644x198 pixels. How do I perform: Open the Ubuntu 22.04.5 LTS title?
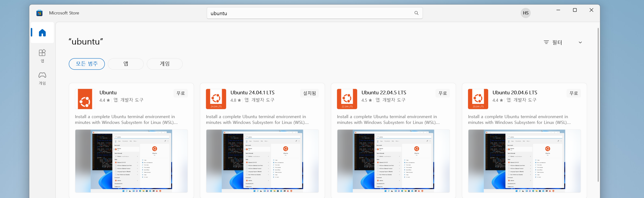click(384, 92)
